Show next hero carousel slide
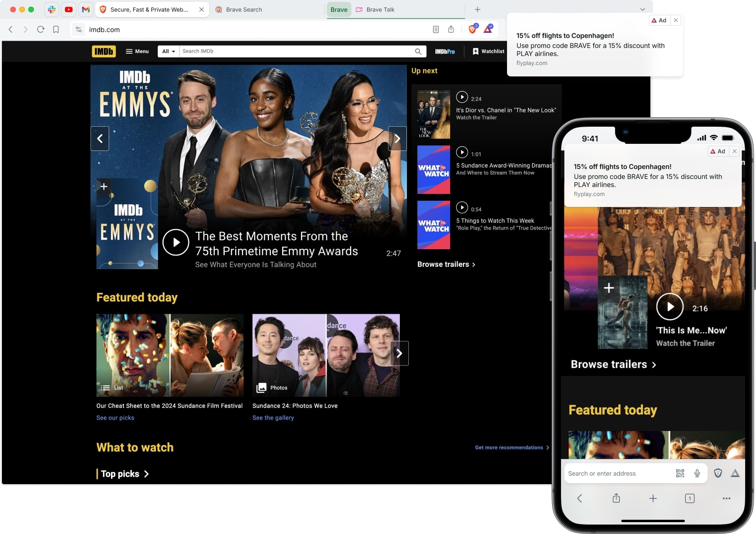Viewport: 756px width, 534px height. tap(397, 139)
